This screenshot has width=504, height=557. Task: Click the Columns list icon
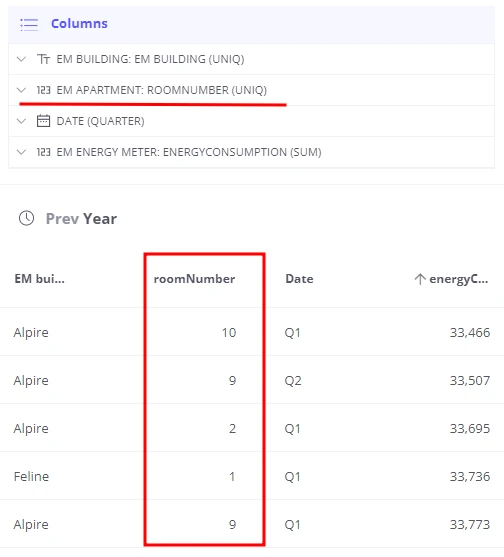[29, 25]
